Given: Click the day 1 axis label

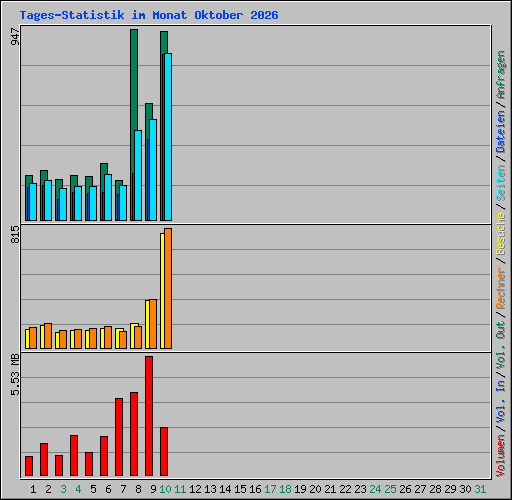Looking at the screenshot, I should 33,489.
